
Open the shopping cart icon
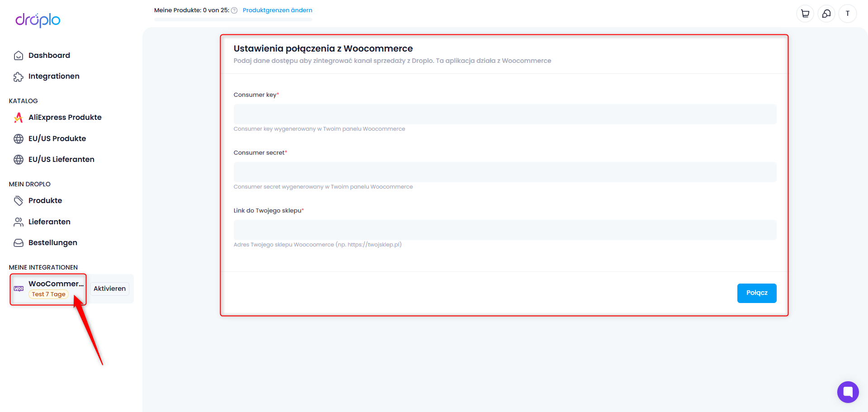pyautogui.click(x=805, y=14)
